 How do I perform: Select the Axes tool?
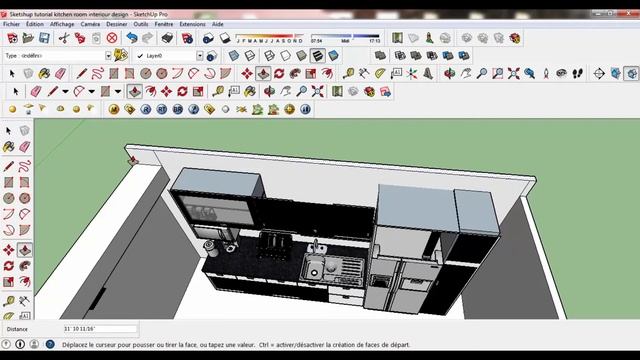point(412,73)
